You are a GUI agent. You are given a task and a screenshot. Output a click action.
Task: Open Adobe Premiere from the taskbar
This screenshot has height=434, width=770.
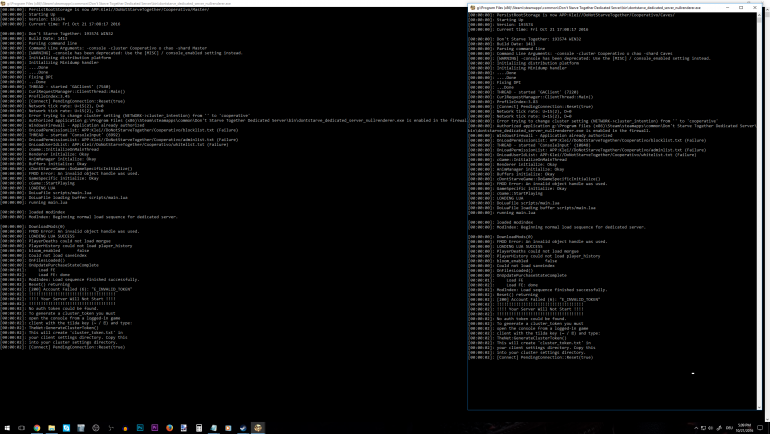(x=155, y=428)
